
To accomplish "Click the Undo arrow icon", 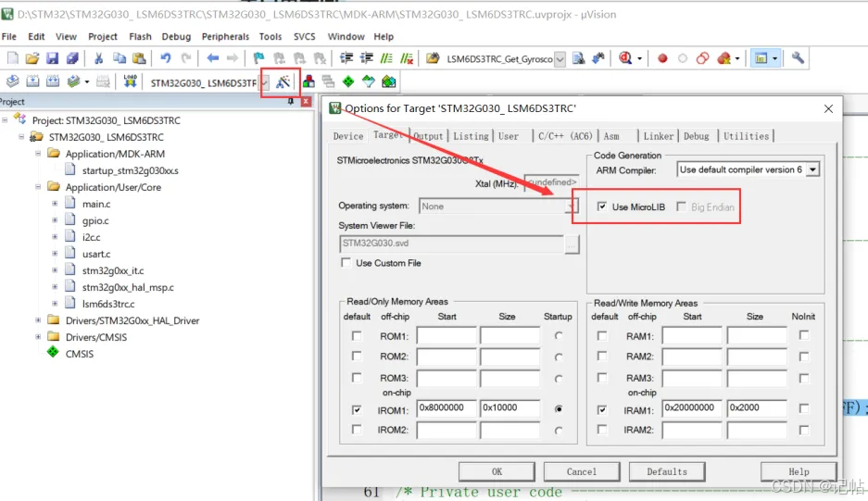I will [166, 58].
